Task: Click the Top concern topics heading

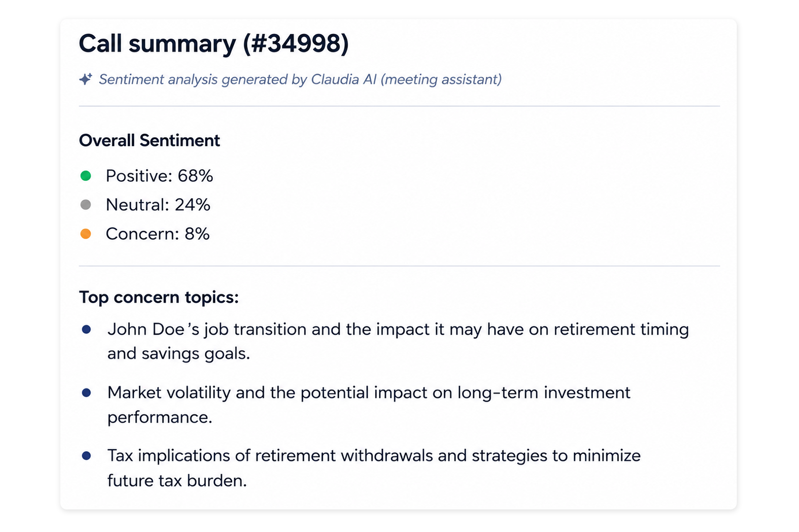Action: tap(159, 297)
